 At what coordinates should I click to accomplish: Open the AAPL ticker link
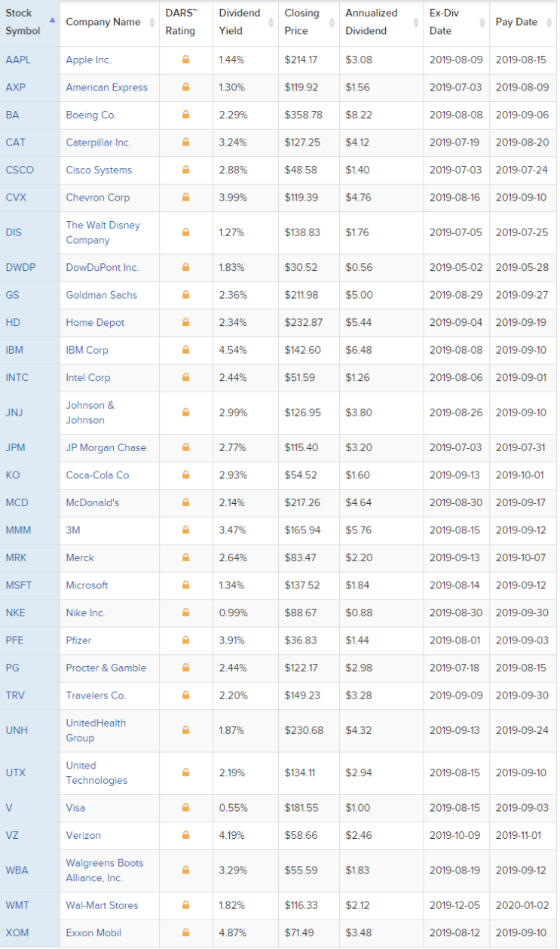(18, 60)
